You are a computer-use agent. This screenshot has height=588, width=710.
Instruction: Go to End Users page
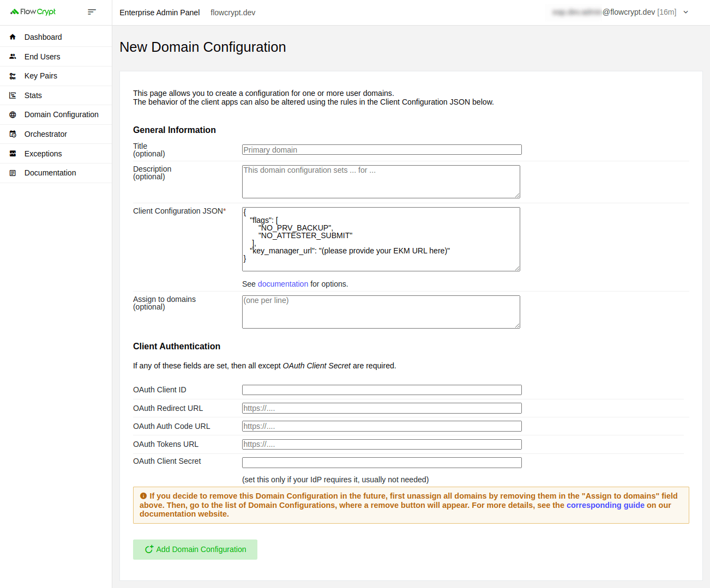[56, 57]
